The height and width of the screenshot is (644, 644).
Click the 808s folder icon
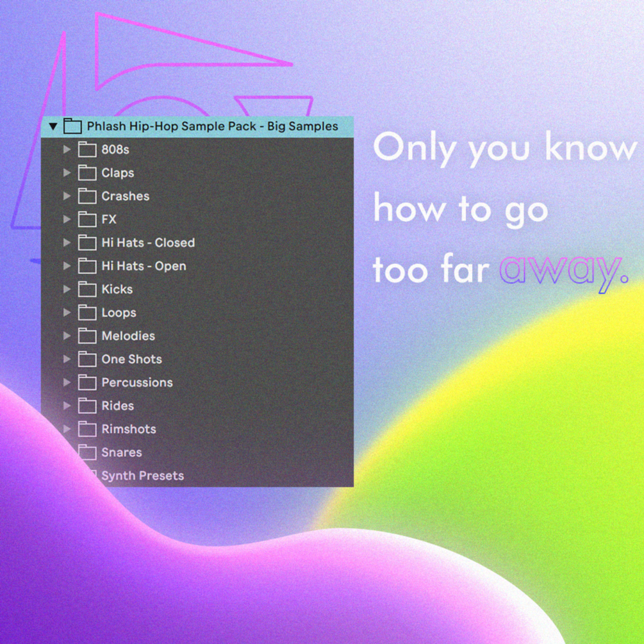(x=87, y=149)
